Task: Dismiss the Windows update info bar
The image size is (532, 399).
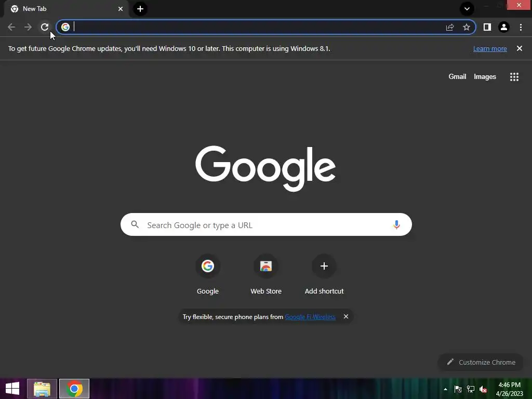Action: pyautogui.click(x=520, y=48)
